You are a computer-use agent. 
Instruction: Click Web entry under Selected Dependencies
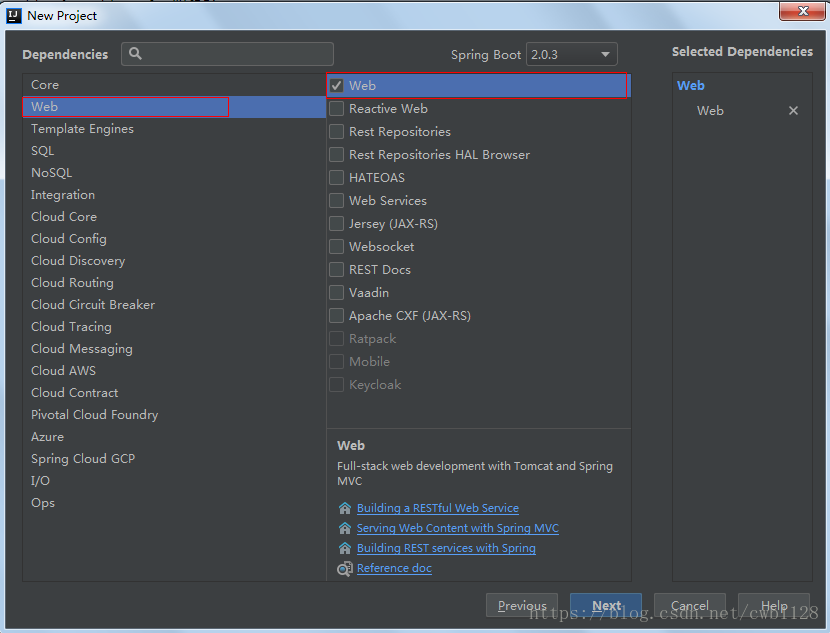[x=710, y=111]
